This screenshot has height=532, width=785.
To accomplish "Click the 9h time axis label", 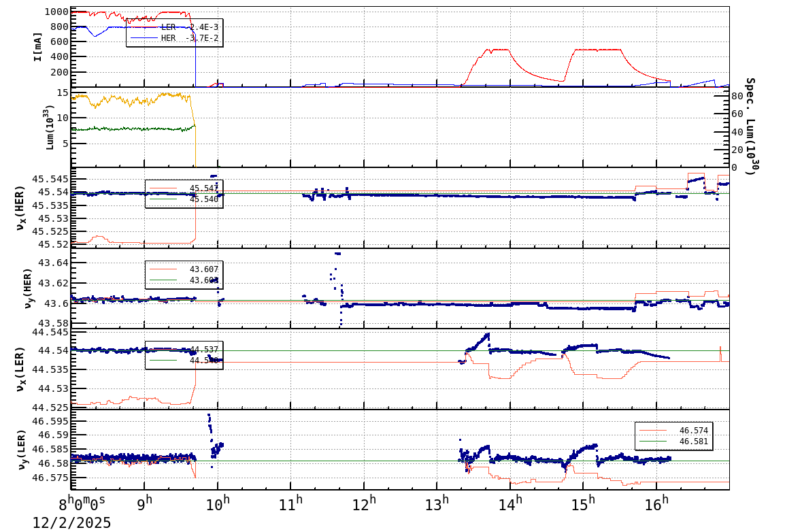I will [145, 503].
